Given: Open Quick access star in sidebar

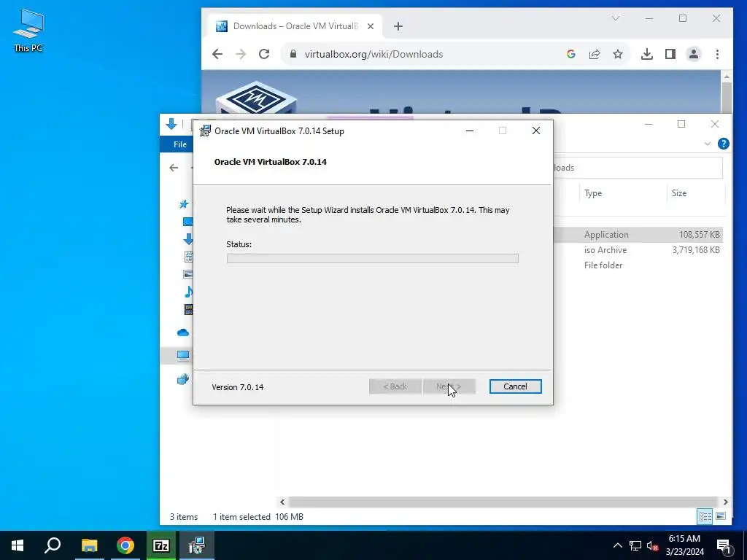Looking at the screenshot, I should [184, 204].
